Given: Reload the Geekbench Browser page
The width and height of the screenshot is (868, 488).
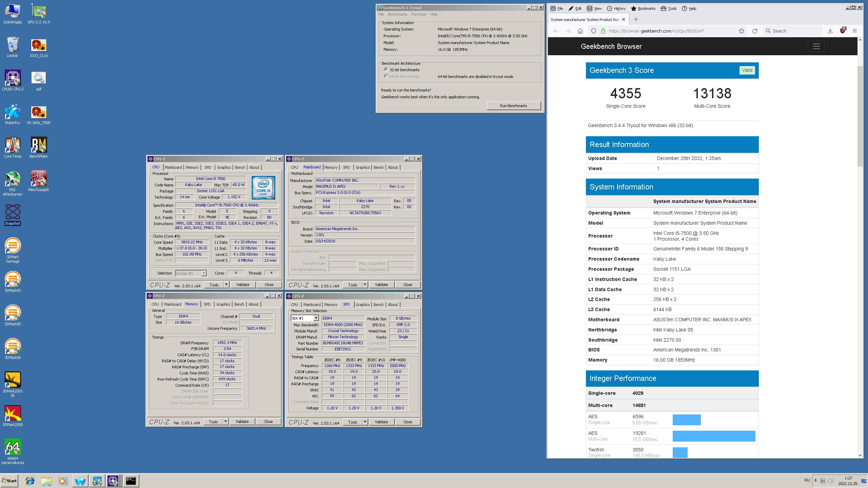Looking at the screenshot, I should pos(755,31).
